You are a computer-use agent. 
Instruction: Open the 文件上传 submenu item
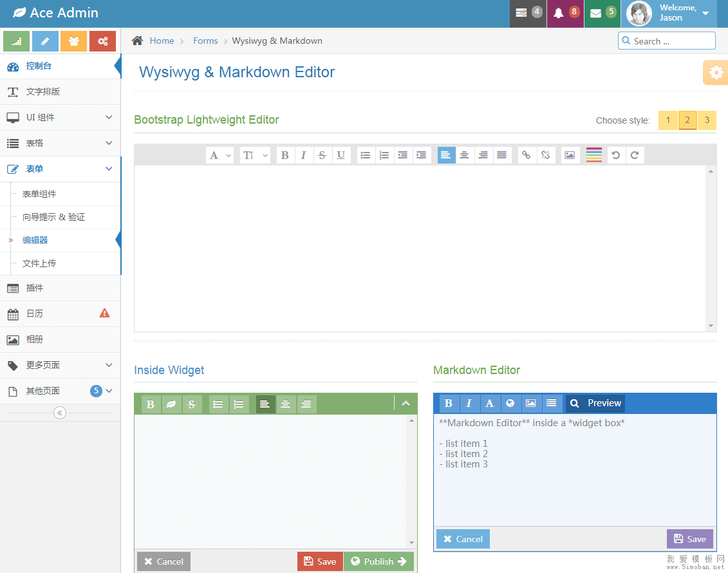click(x=39, y=263)
